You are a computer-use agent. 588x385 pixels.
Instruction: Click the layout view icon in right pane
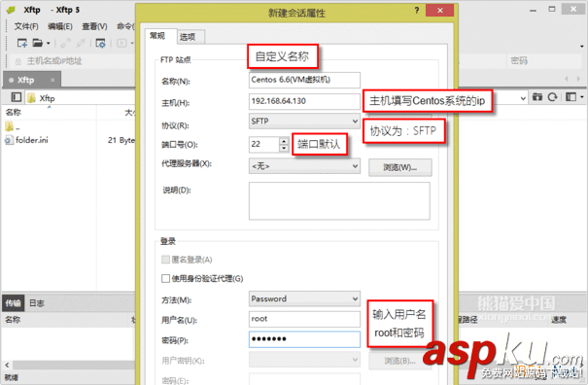tap(571, 97)
